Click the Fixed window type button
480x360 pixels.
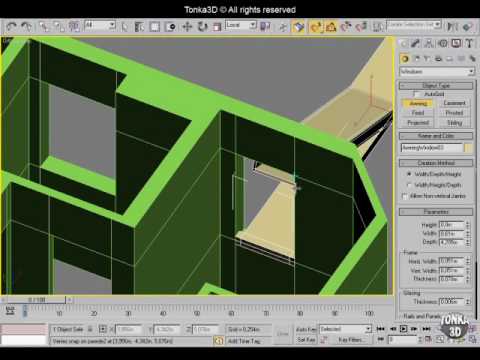click(418, 113)
